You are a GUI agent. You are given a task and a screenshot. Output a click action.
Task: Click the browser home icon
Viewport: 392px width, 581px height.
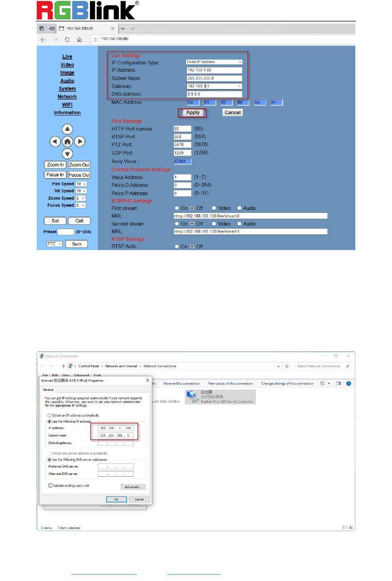pyautogui.click(x=79, y=40)
